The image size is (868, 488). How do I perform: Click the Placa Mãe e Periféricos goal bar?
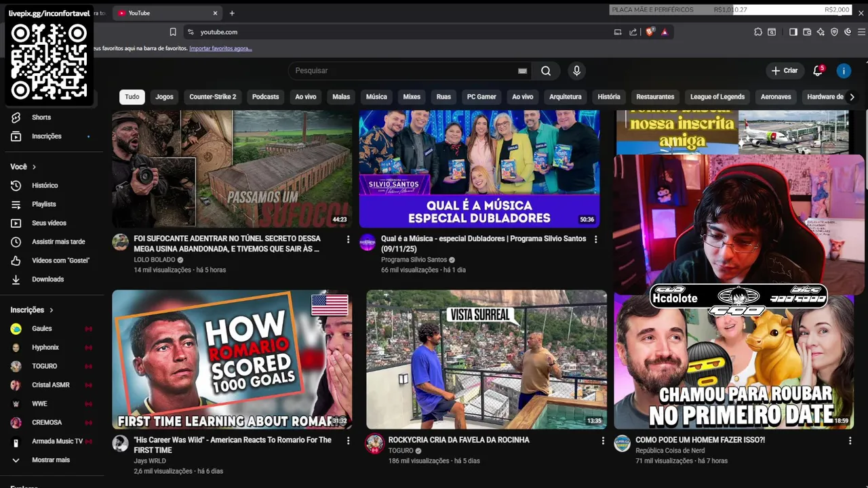(730, 9)
